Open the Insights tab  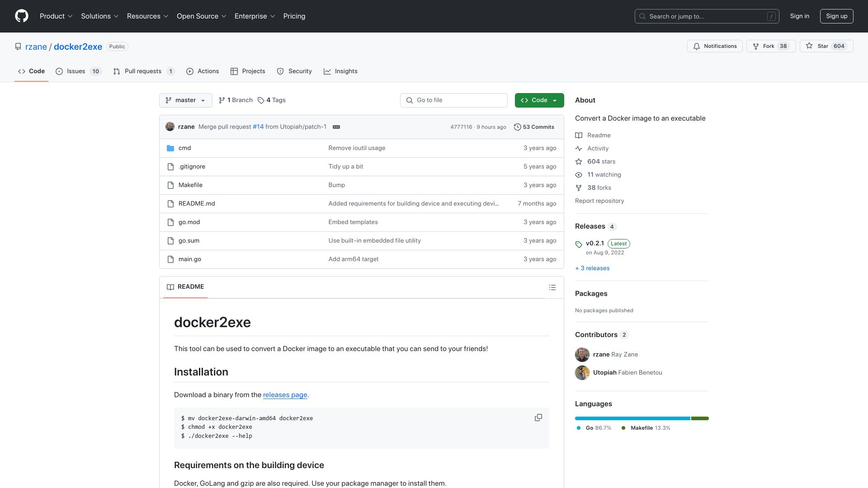tap(341, 71)
